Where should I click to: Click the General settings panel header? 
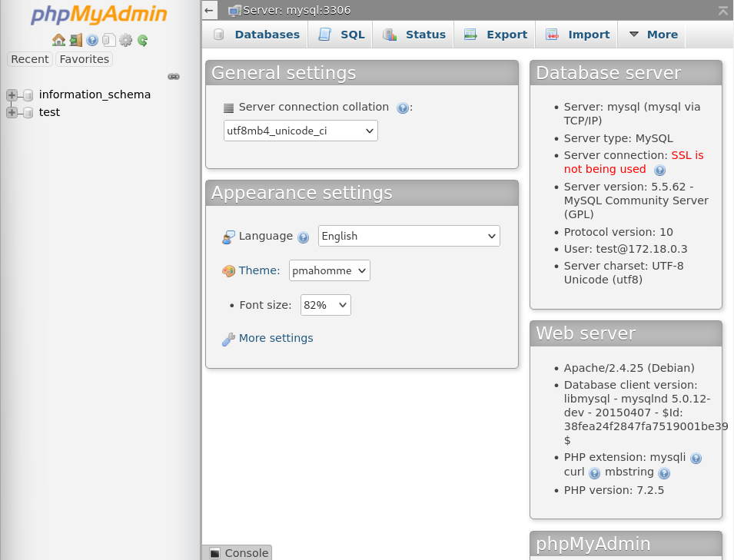coord(362,73)
